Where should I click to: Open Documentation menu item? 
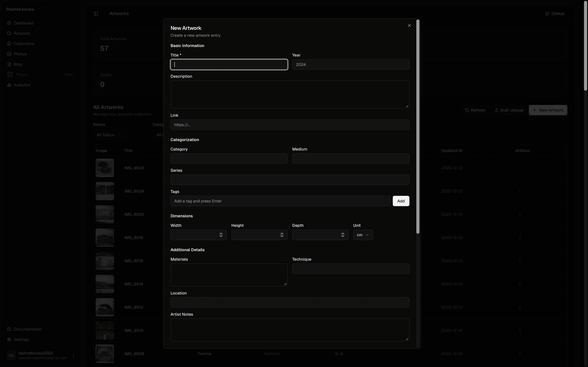pos(28,329)
